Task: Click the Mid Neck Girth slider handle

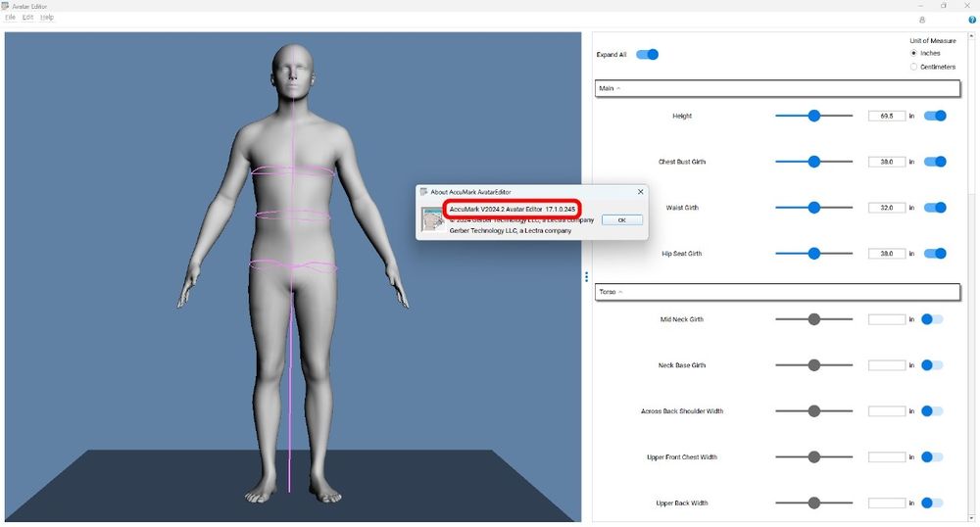Action: (x=813, y=319)
